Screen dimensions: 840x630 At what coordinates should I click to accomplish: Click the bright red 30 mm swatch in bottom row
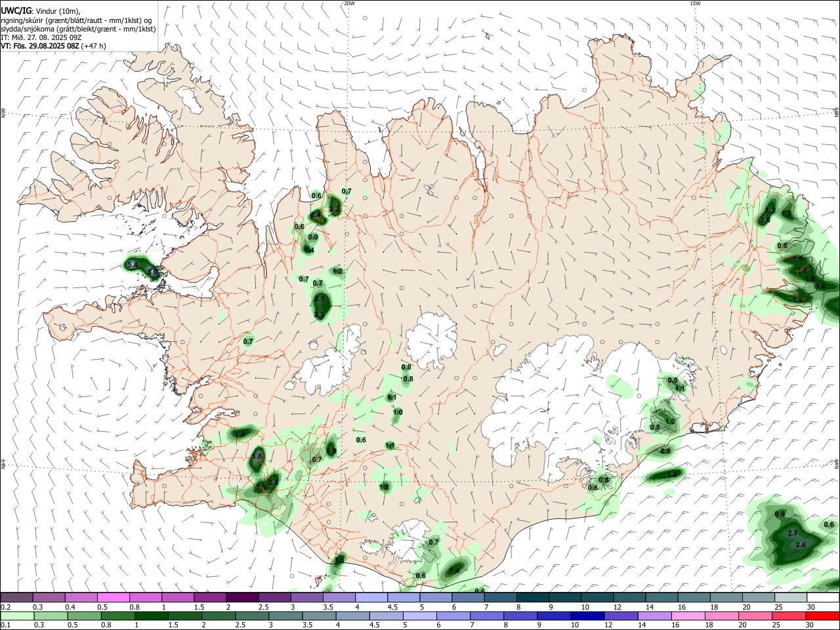coord(822,616)
